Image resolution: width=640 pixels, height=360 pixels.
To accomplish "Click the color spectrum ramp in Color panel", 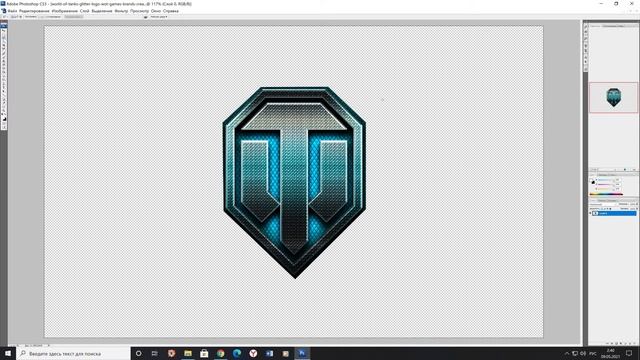I will [x=606, y=194].
